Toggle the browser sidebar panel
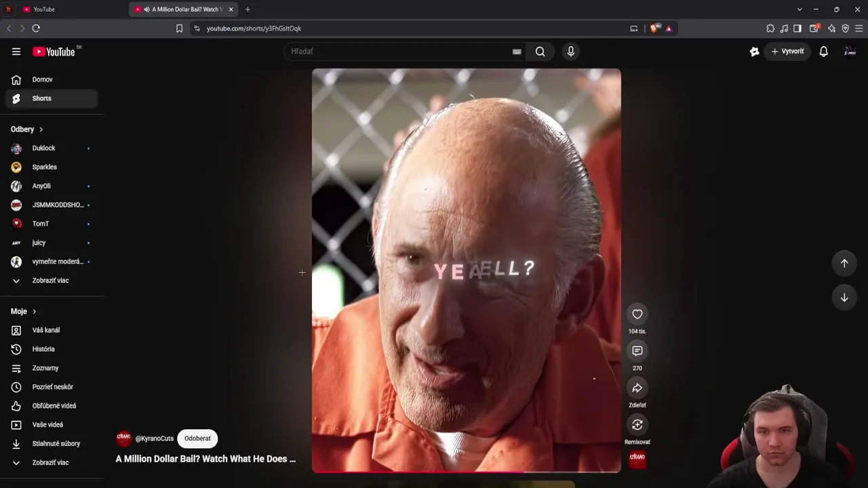Image resolution: width=868 pixels, height=488 pixels. pos(797,28)
